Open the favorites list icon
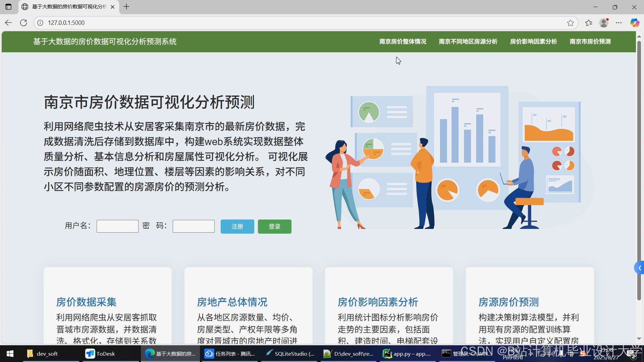Image resolution: width=644 pixels, height=362 pixels. tap(588, 23)
